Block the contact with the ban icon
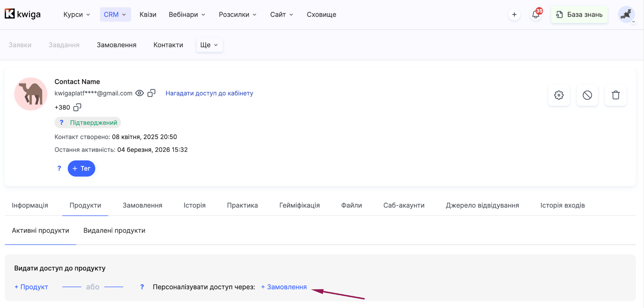 [x=587, y=95]
